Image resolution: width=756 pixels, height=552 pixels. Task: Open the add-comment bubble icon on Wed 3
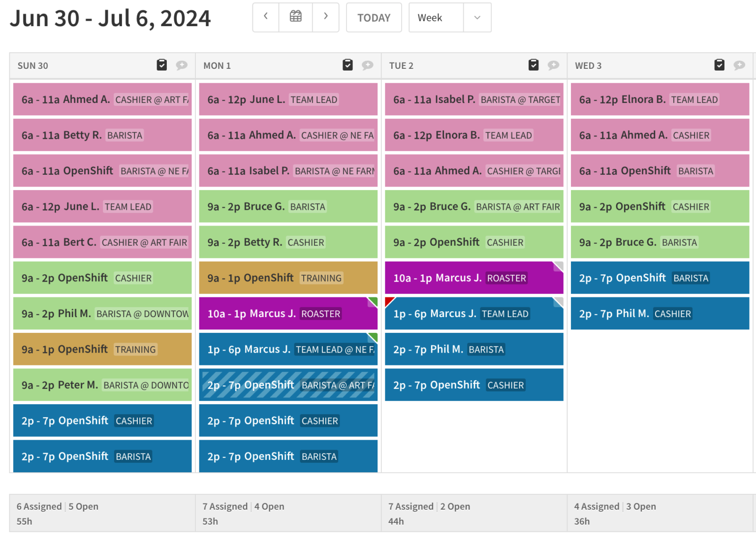click(739, 65)
